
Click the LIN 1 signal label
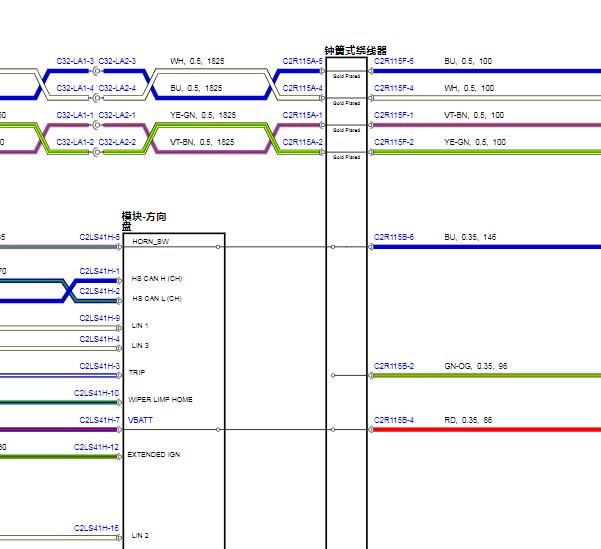[x=140, y=325]
